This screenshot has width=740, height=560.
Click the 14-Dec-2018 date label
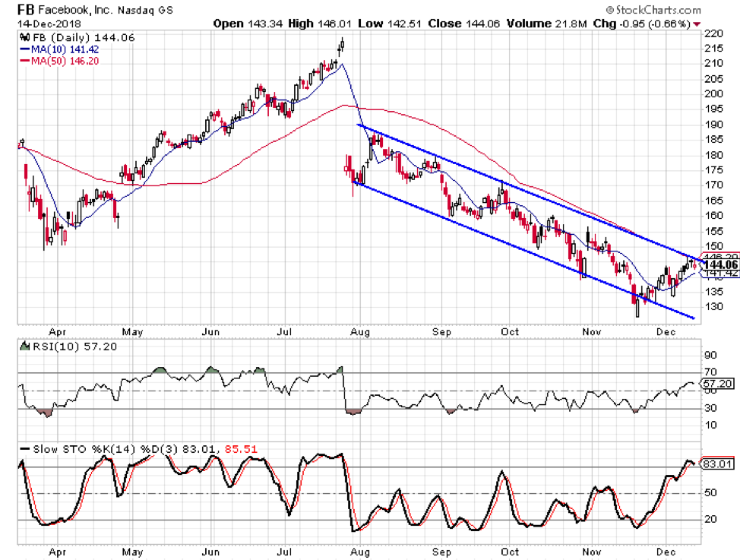point(49,24)
